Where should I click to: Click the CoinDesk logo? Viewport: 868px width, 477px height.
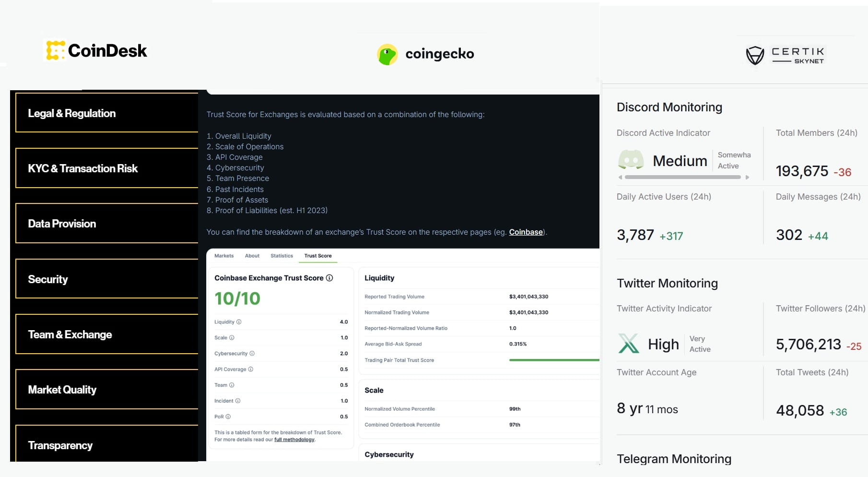point(96,50)
